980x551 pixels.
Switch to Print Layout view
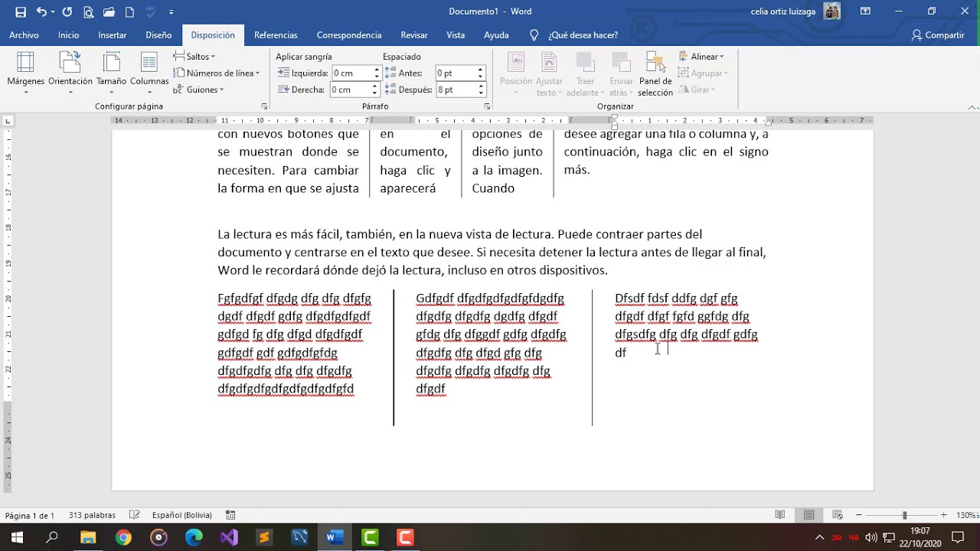click(809, 516)
